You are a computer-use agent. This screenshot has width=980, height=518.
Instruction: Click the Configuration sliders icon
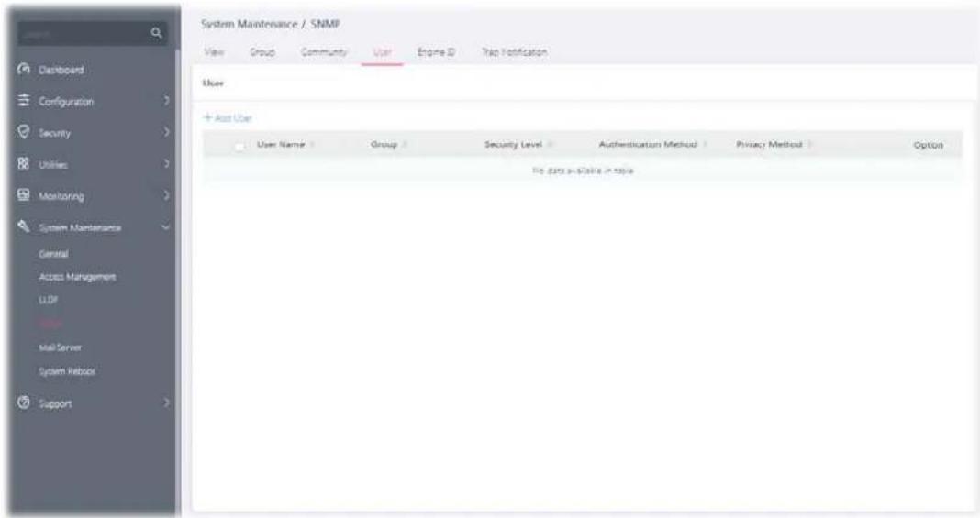pyautogui.click(x=23, y=101)
